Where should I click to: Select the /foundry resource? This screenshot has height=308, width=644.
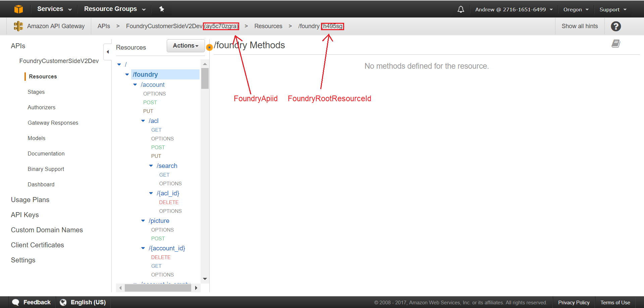pyautogui.click(x=145, y=74)
